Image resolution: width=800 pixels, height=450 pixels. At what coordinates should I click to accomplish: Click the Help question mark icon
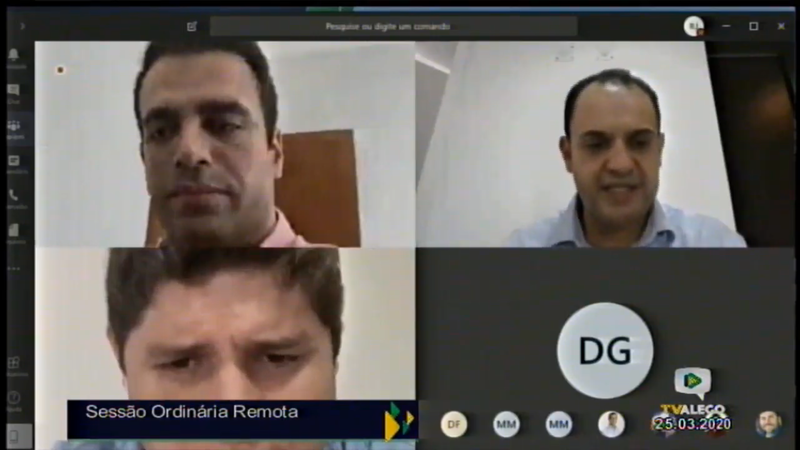click(14, 399)
